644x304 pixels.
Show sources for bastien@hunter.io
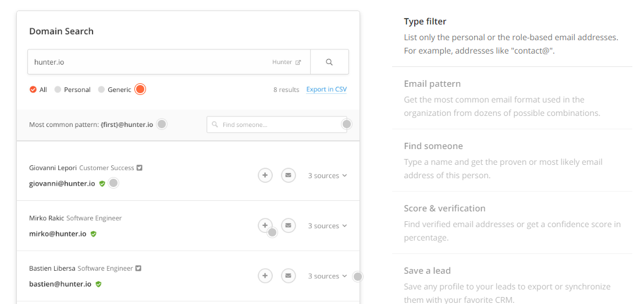click(x=328, y=276)
